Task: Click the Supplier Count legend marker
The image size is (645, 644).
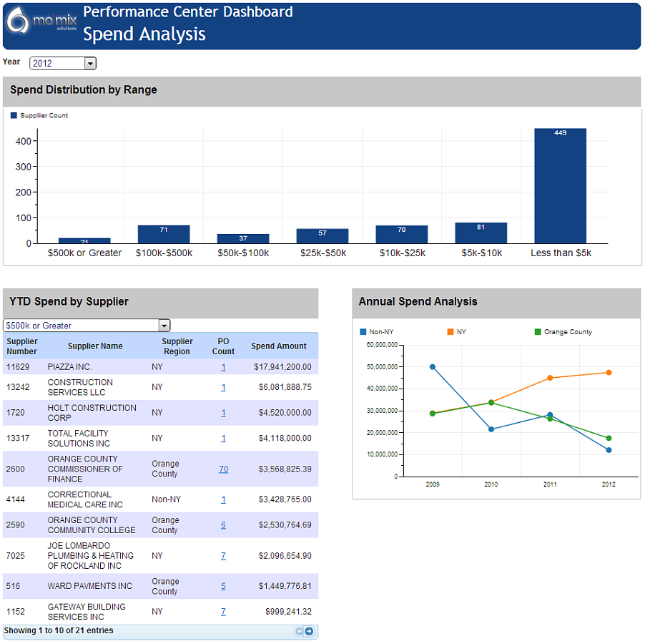Action: coord(14,115)
